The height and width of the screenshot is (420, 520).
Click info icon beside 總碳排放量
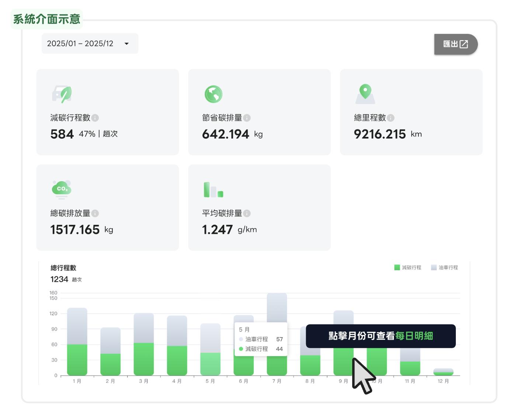coord(95,213)
